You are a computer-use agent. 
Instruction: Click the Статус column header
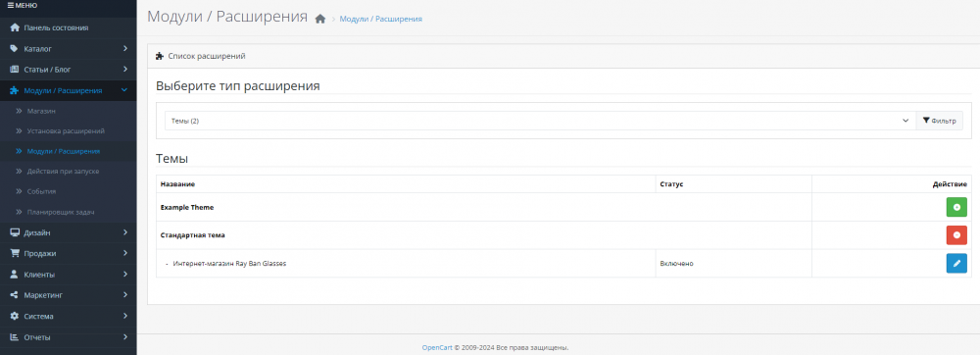(x=671, y=184)
